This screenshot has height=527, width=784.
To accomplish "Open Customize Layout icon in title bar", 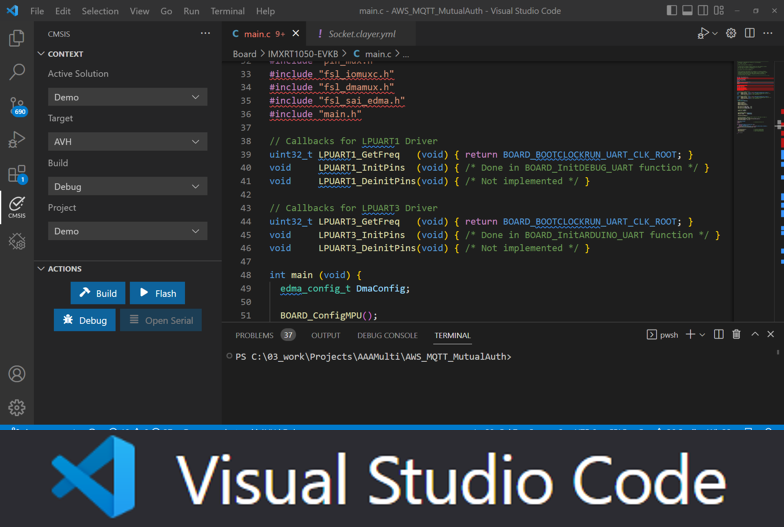I will click(x=718, y=10).
